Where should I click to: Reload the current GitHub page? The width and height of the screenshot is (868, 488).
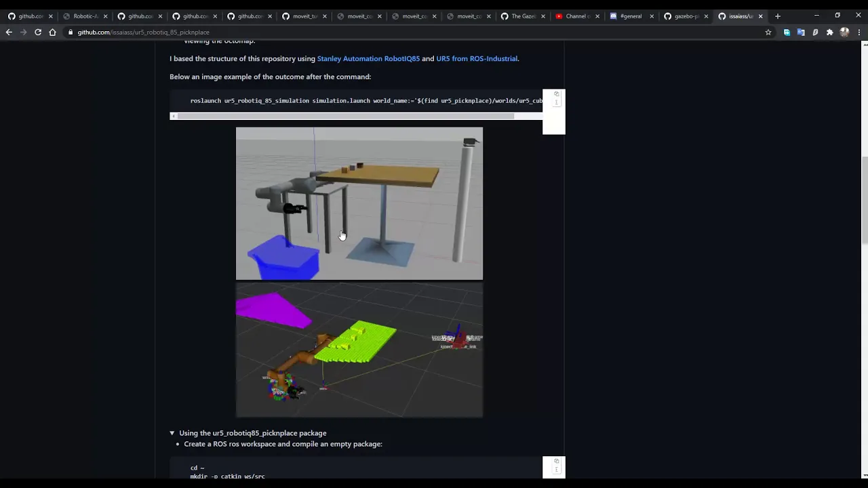click(x=38, y=32)
